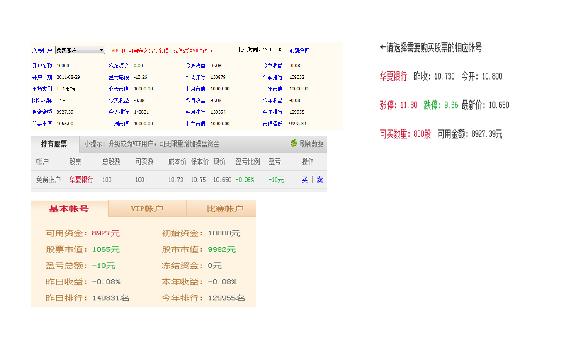Viewport: 588px width, 364px height.
Task: Click the 今年排行 value 129955 in top table
Action: [297, 112]
